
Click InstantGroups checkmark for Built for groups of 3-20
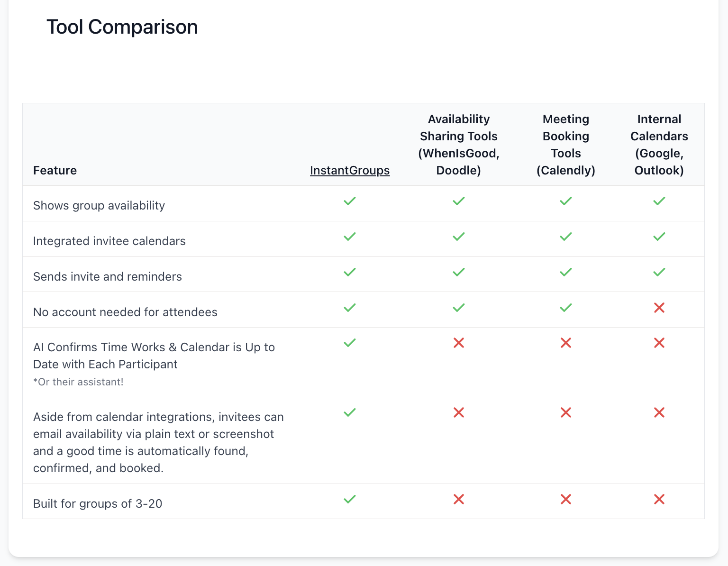350,499
